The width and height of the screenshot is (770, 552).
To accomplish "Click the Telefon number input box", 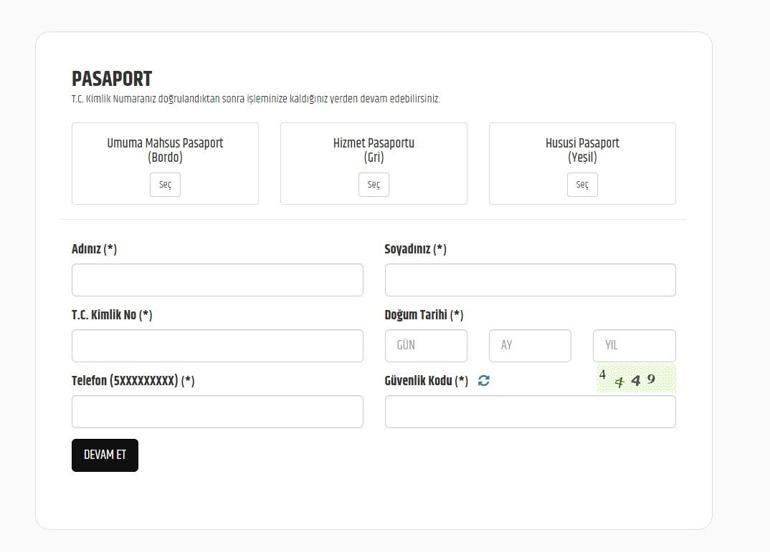I will click(217, 412).
